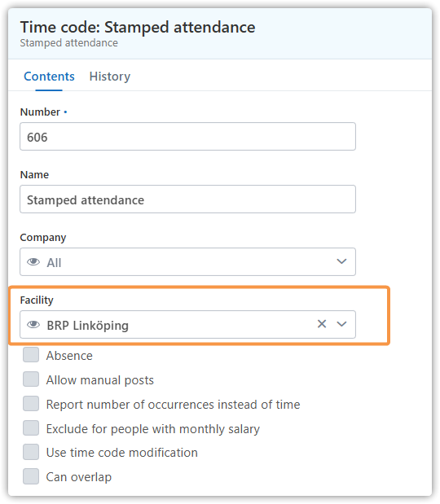Enable the Absence checkbox
Screen dimensions: 440x504
click(31, 354)
